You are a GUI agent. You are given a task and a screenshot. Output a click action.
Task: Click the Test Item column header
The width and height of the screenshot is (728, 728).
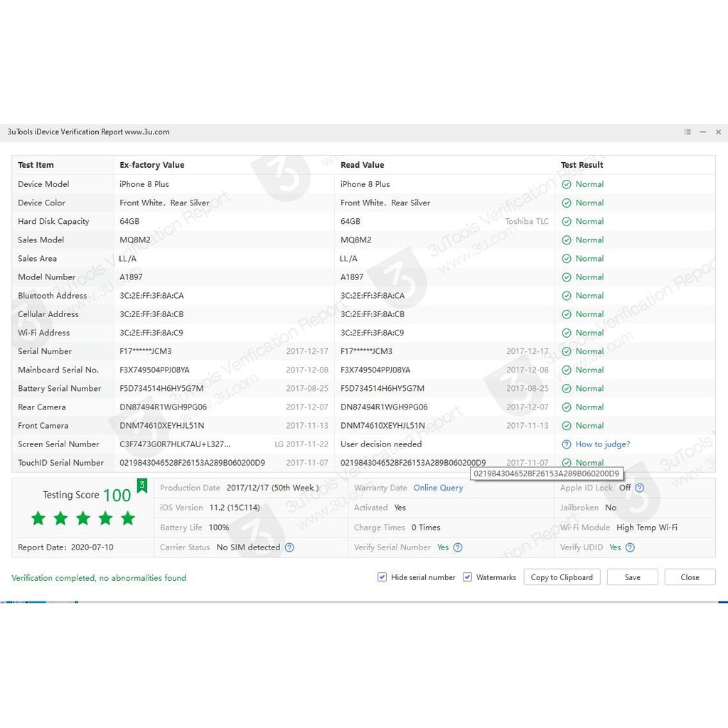pyautogui.click(x=36, y=165)
